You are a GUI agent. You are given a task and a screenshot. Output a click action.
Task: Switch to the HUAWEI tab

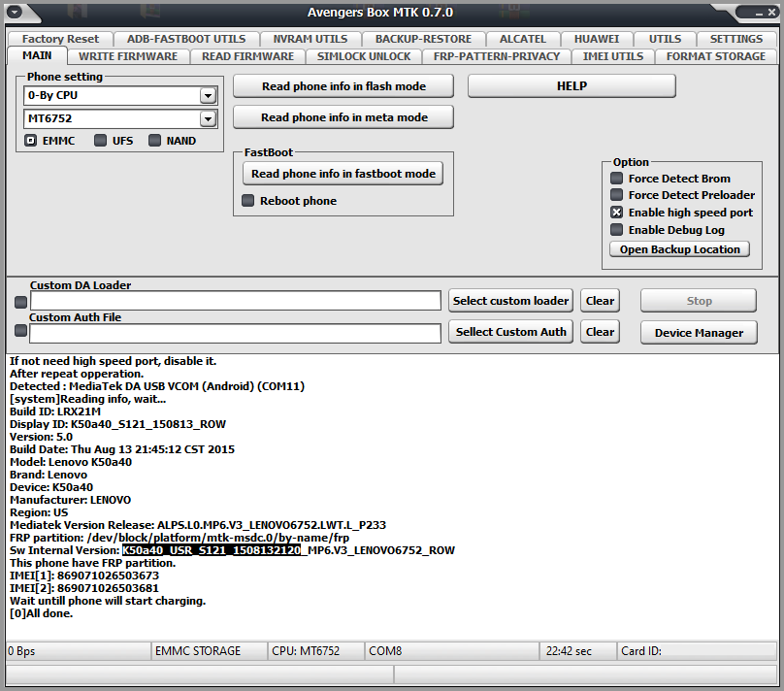[x=597, y=39]
